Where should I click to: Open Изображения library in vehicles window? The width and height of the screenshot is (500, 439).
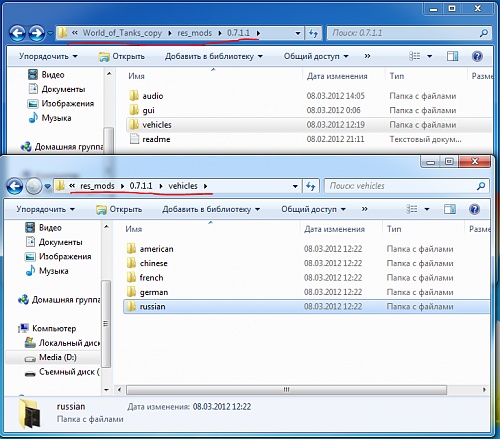[58, 257]
